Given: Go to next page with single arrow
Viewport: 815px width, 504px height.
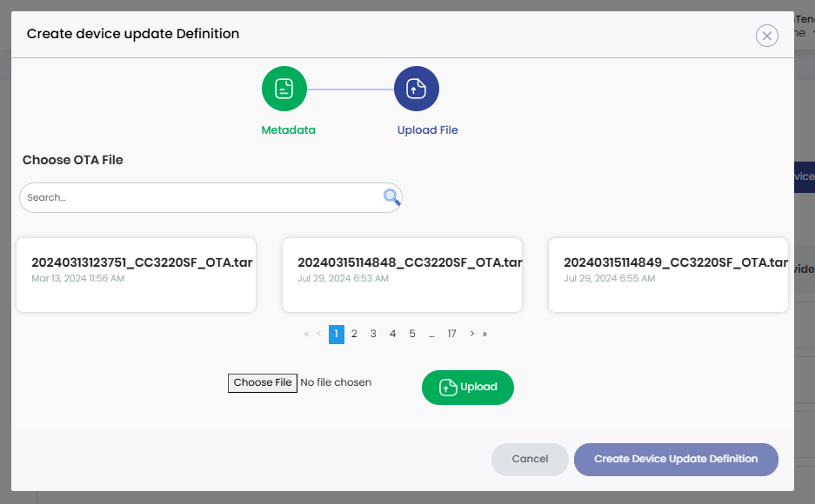Looking at the screenshot, I should tap(472, 334).
